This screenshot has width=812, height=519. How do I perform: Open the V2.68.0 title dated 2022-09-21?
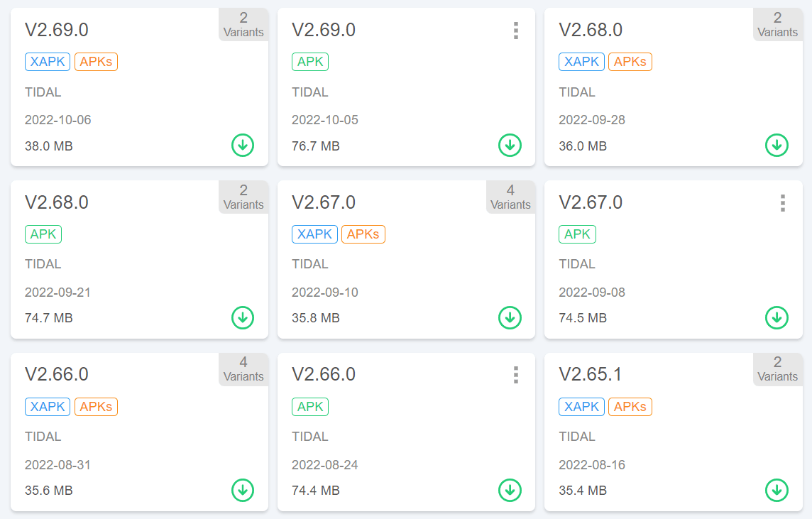click(x=57, y=202)
